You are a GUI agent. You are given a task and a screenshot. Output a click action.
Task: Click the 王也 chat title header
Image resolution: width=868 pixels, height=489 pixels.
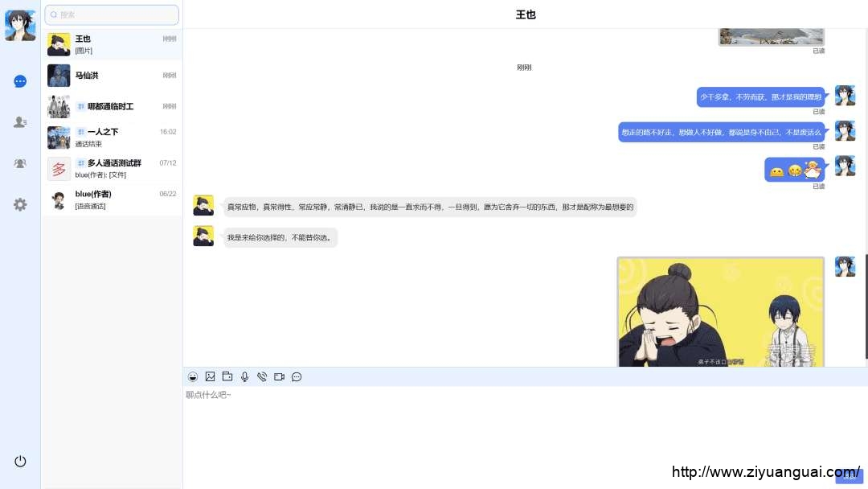[526, 15]
